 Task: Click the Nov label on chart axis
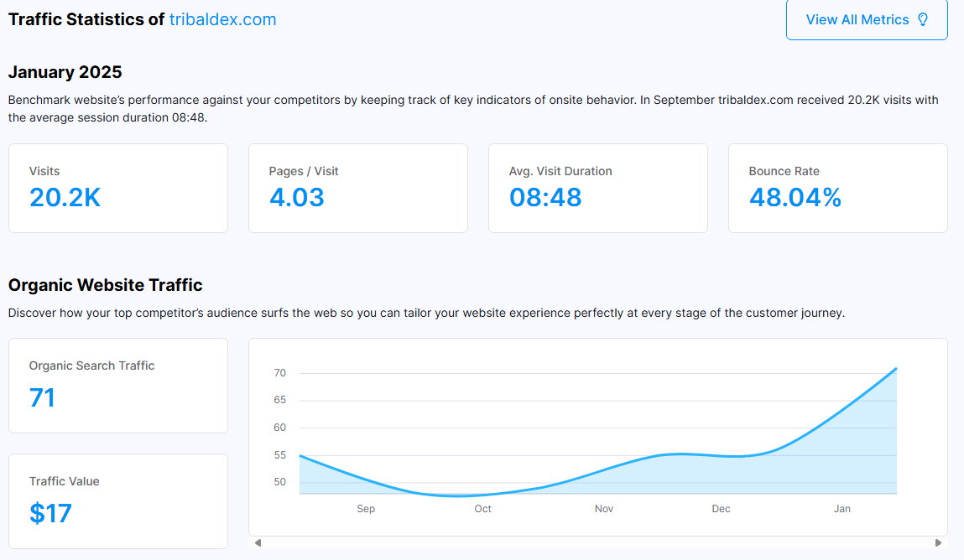pos(604,508)
